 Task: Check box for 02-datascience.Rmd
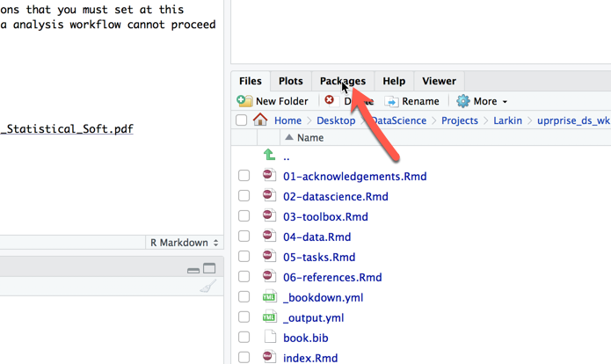point(244,196)
